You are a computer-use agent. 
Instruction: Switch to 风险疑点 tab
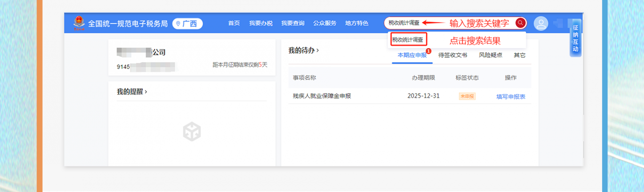[490, 55]
